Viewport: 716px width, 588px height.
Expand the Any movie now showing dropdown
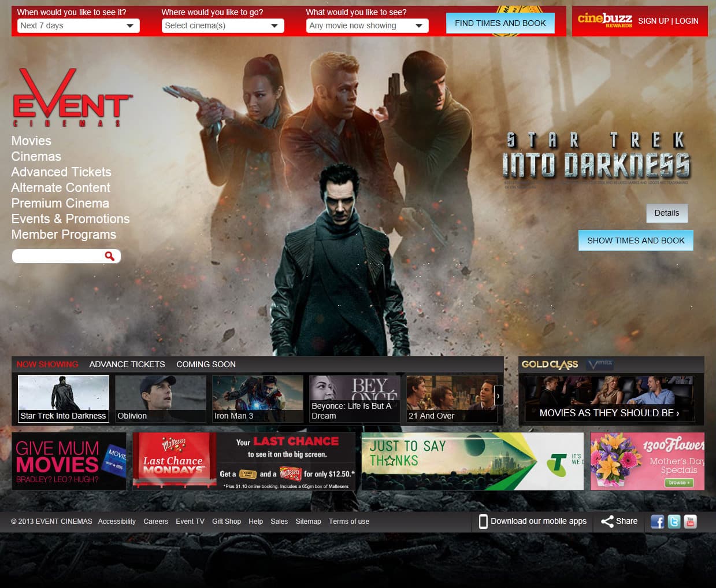(367, 25)
